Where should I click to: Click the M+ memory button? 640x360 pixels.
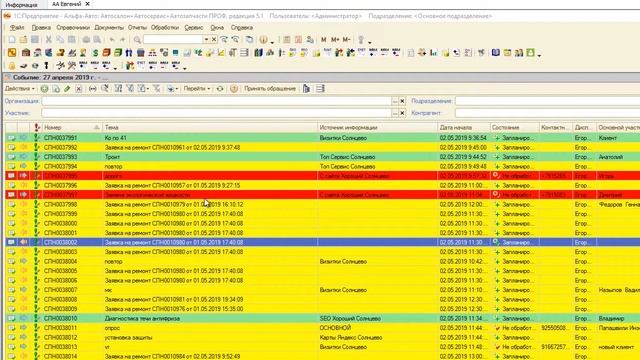[335, 40]
